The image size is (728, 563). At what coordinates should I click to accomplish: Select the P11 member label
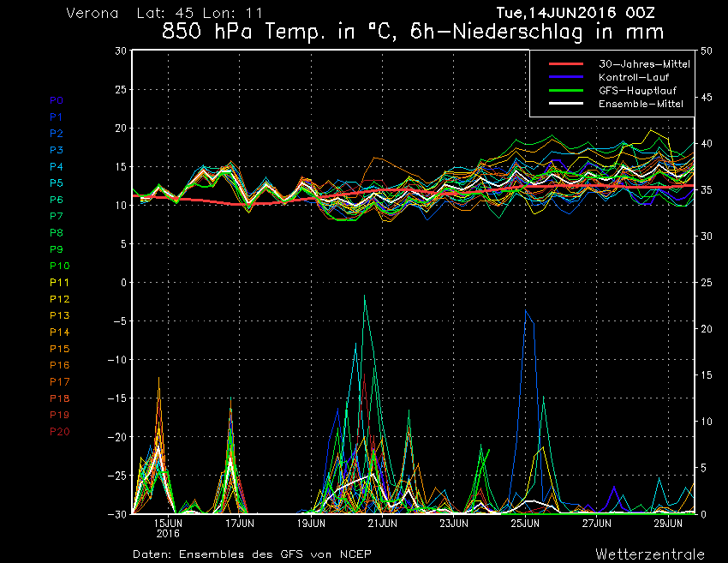tap(59, 283)
